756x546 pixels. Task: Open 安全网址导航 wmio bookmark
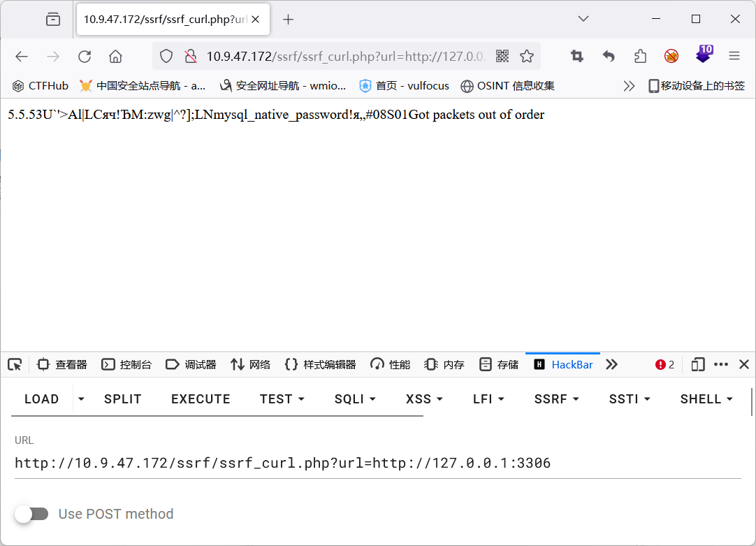(283, 86)
